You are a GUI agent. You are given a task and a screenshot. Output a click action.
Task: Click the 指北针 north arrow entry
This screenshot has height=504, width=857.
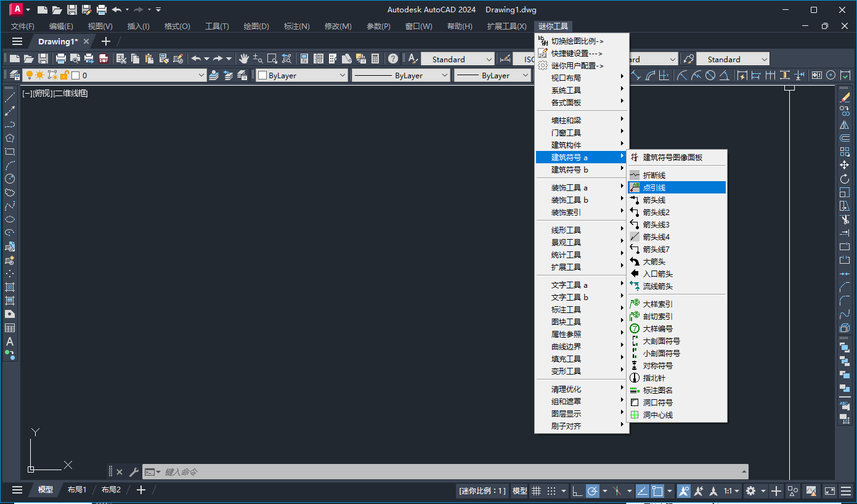[654, 378]
